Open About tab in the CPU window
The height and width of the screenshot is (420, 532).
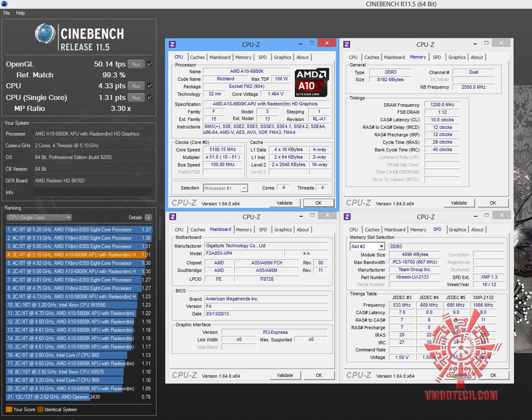pos(302,57)
